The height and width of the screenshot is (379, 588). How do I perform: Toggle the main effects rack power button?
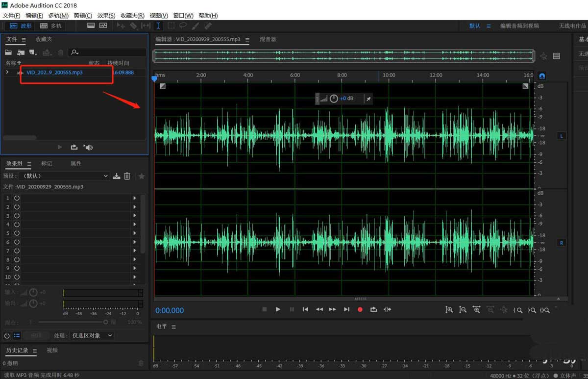(x=7, y=336)
